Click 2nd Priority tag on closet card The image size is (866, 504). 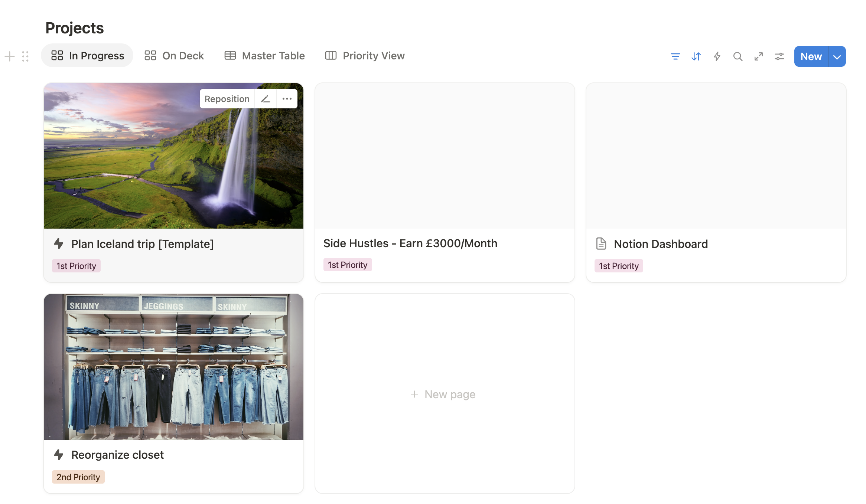pyautogui.click(x=78, y=477)
